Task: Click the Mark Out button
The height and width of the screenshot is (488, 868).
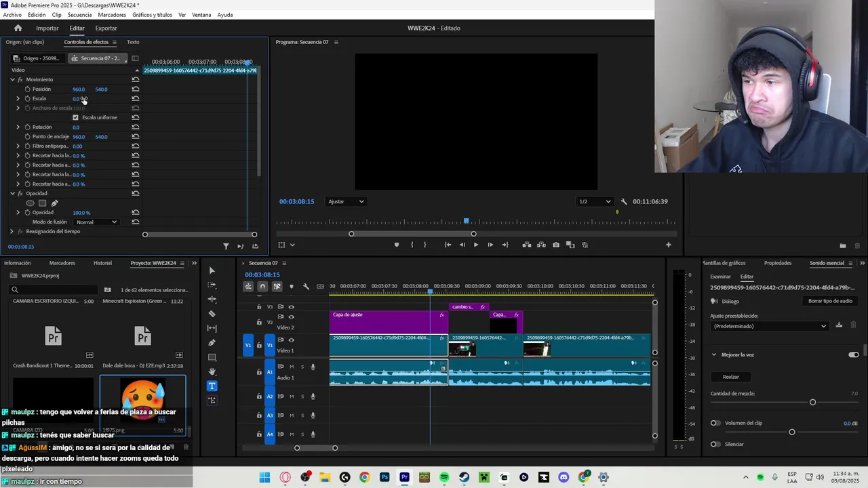Action: tap(425, 245)
